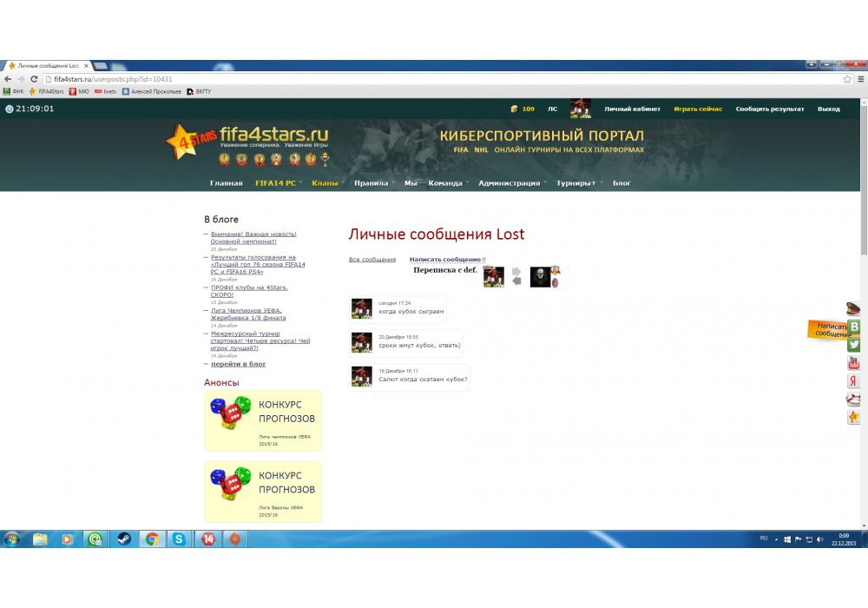The height and width of the screenshot is (608, 868).
Task: Click the Chrome taskbar icon
Action: [152, 539]
